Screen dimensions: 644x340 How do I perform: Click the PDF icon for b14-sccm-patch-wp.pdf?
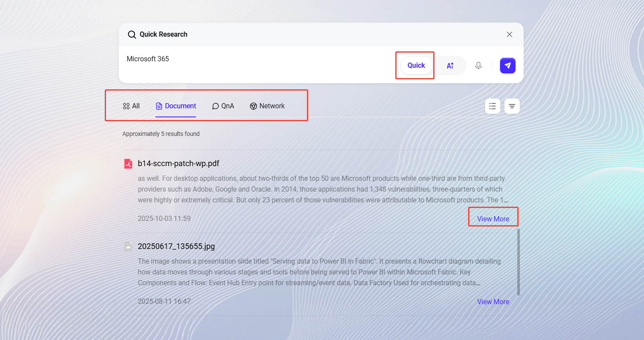tap(128, 164)
